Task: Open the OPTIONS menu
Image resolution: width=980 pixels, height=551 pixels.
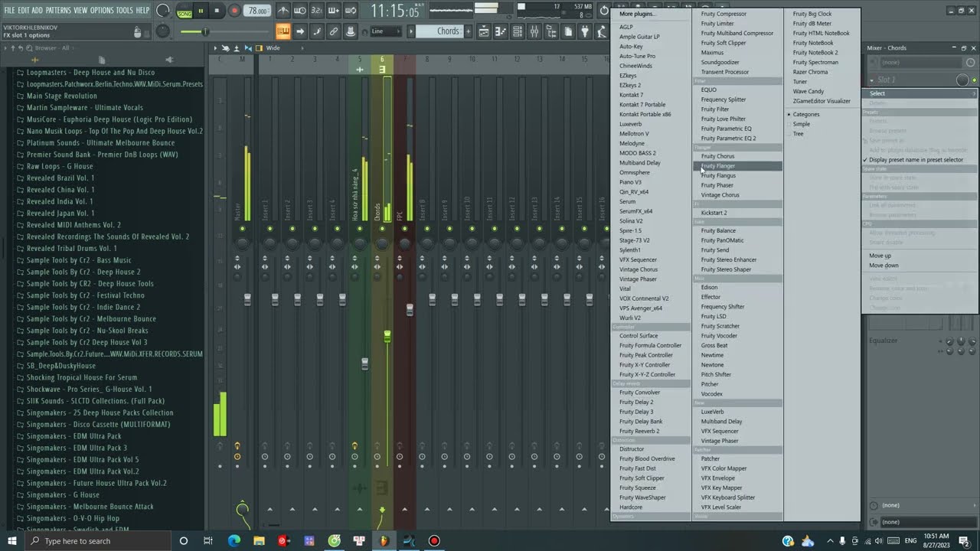Action: (102, 10)
